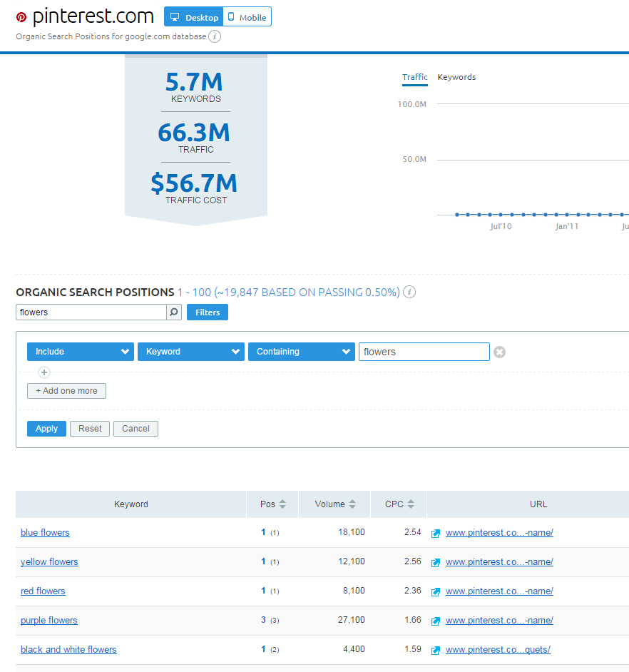Click the filter value field containing flowers

click(424, 352)
